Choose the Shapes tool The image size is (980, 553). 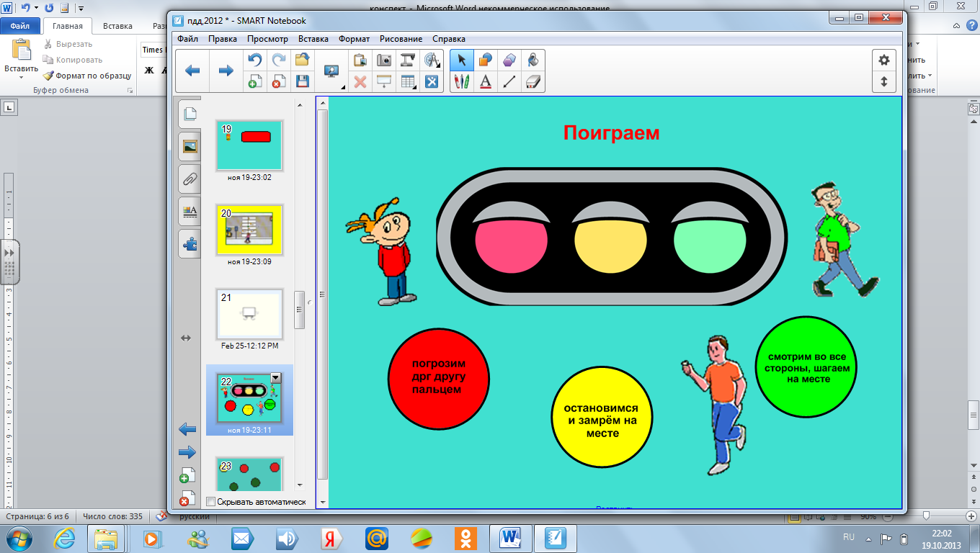point(486,60)
